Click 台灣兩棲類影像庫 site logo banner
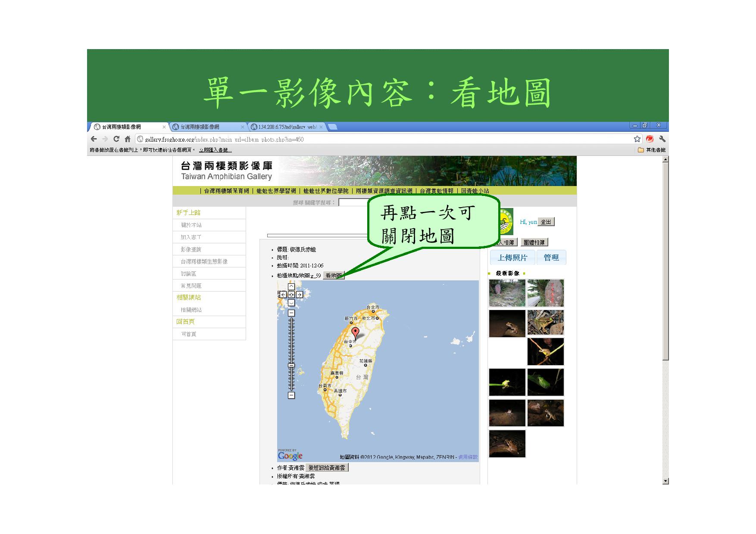The image size is (756, 534). tap(226, 171)
